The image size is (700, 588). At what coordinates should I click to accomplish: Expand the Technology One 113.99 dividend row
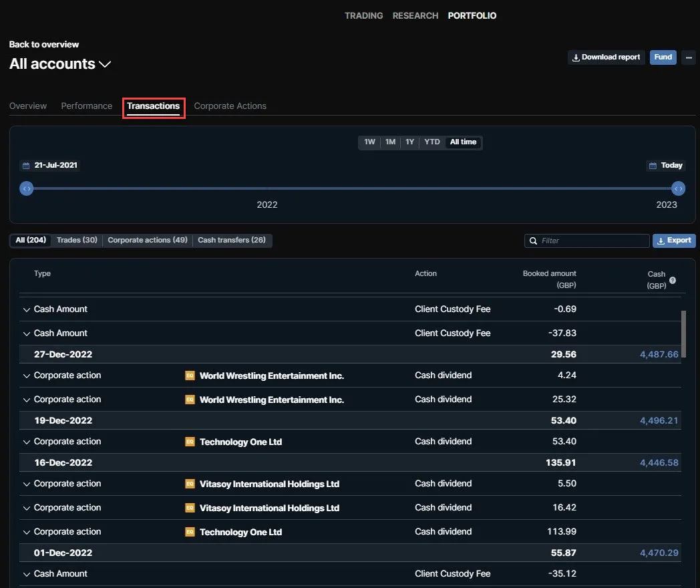click(26, 532)
